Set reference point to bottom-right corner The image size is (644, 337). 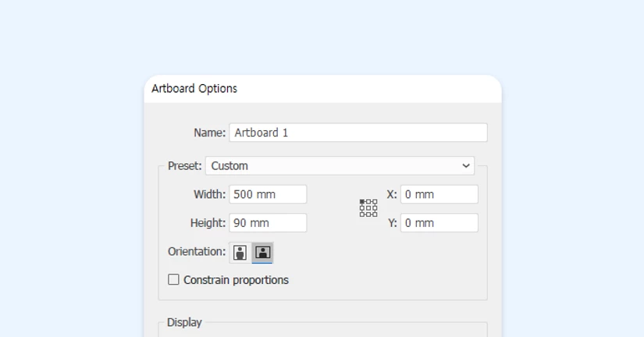coord(375,214)
